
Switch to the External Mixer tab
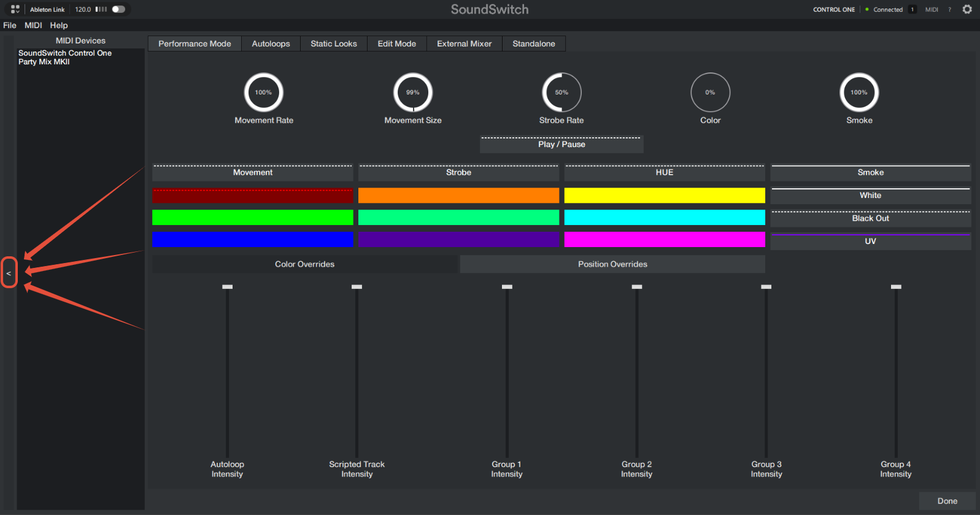pos(465,44)
